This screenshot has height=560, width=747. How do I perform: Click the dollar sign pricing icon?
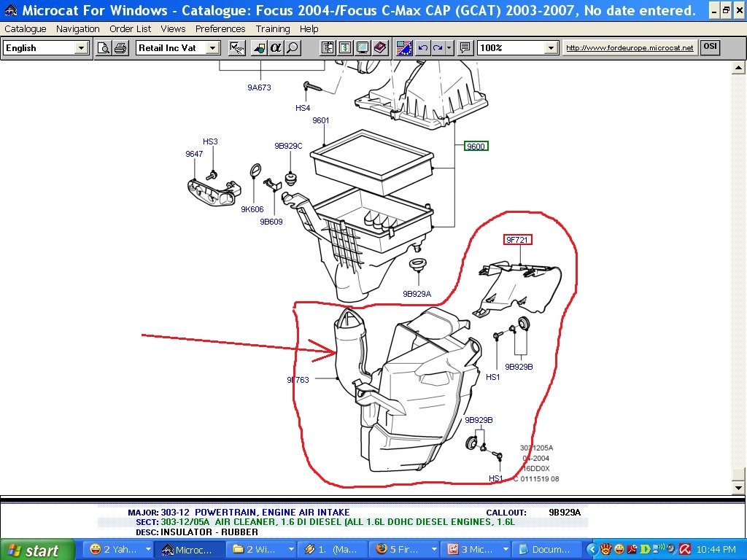click(345, 48)
